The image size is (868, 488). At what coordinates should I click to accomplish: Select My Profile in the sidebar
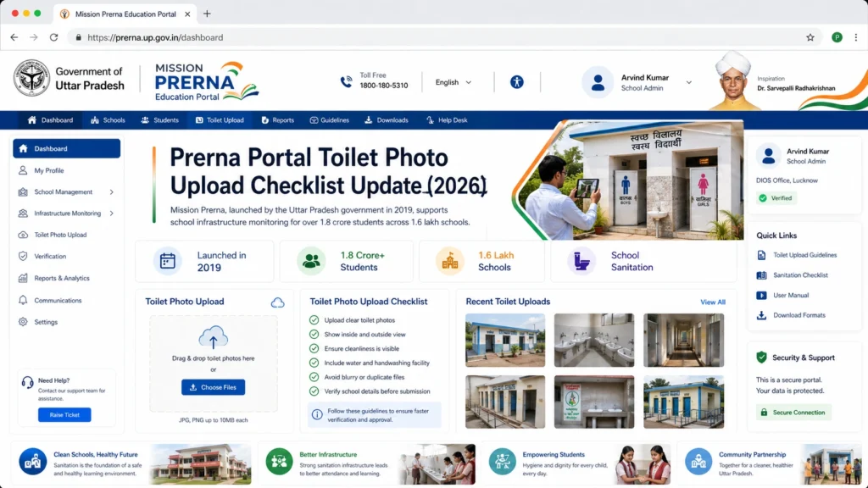pos(66,170)
